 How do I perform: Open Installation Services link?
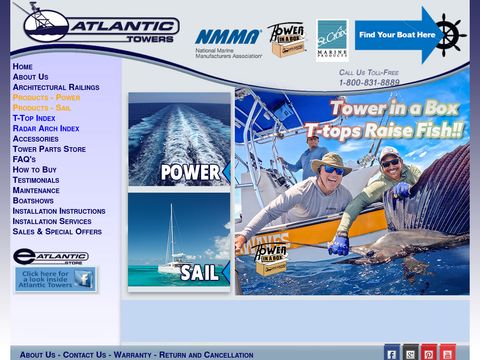[52, 221]
